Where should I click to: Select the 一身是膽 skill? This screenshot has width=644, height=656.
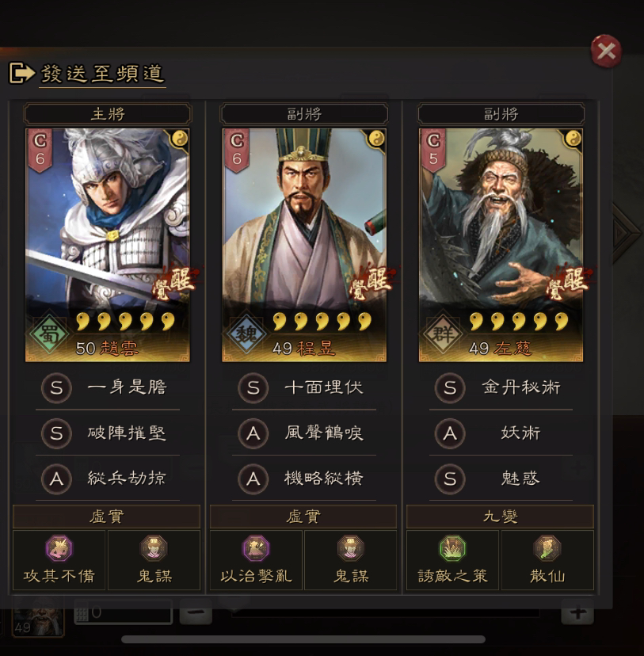pyautogui.click(x=109, y=387)
